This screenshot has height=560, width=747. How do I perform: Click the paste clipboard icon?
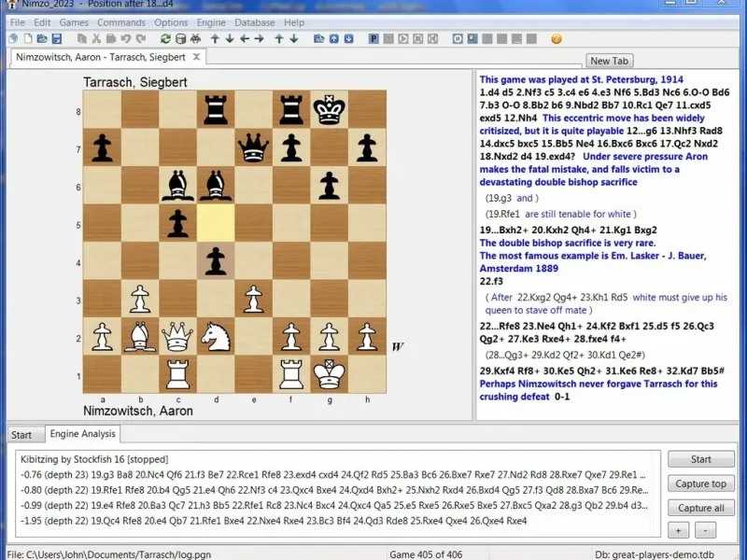pos(111,39)
